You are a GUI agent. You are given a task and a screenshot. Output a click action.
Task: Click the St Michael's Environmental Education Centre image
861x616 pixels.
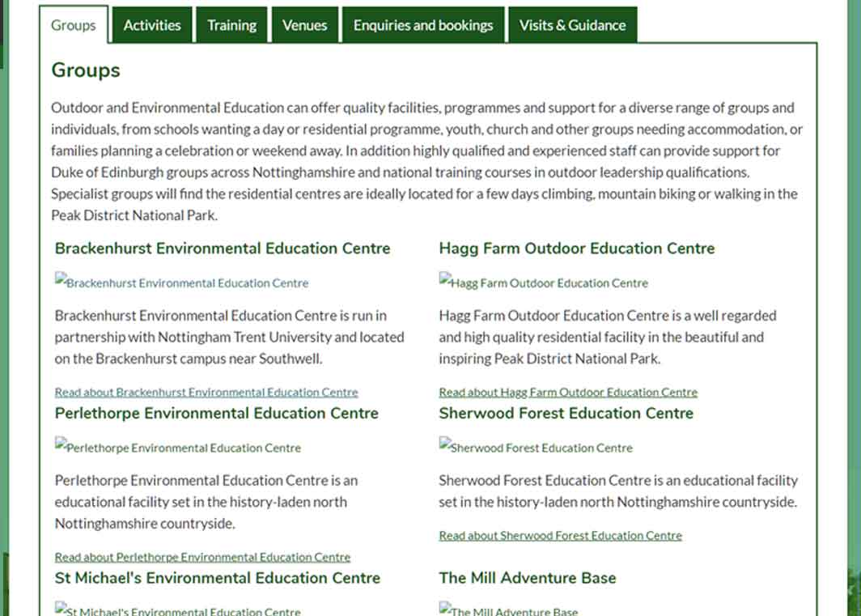pyautogui.click(x=178, y=610)
